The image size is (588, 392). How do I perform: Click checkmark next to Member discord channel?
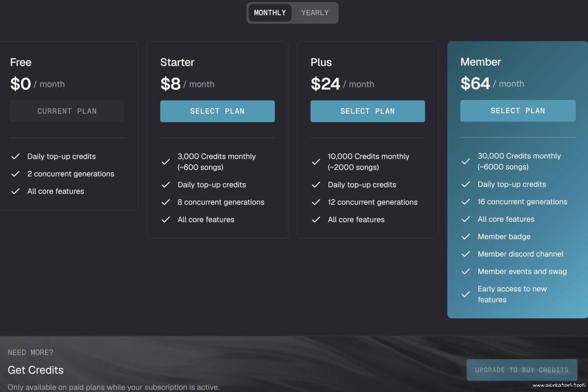tap(466, 254)
